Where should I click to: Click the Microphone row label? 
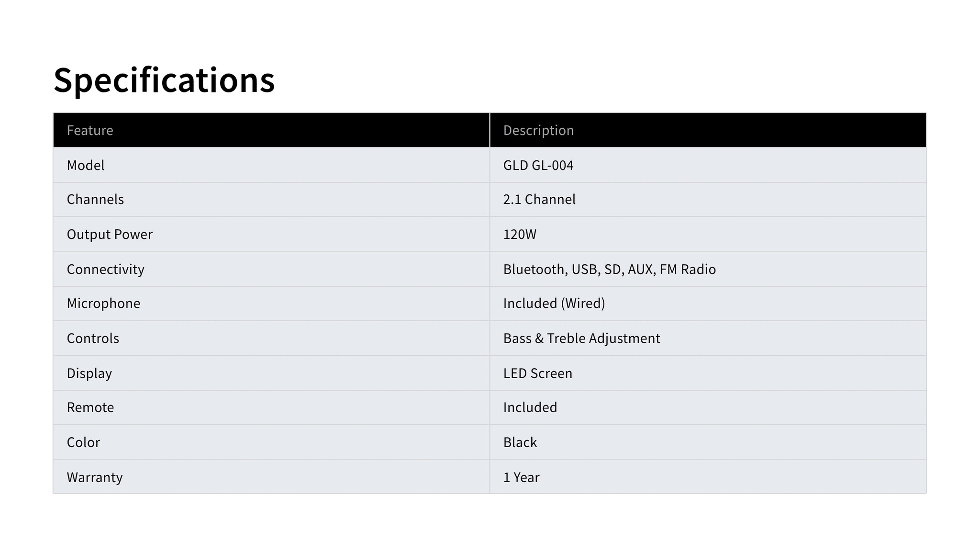tap(103, 303)
